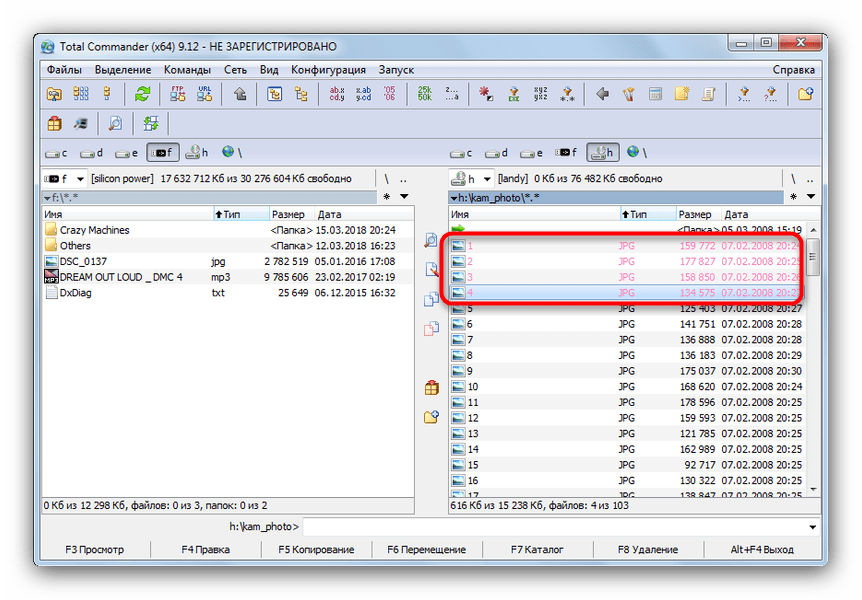862x600 pixels.
Task: Sort by name using ab.x cd.y icon
Action: 336,94
